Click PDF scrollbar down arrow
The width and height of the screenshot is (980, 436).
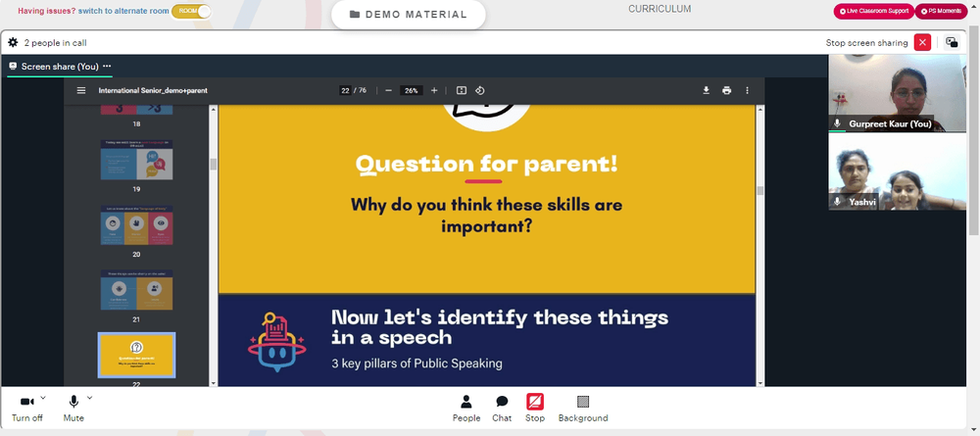point(760,382)
